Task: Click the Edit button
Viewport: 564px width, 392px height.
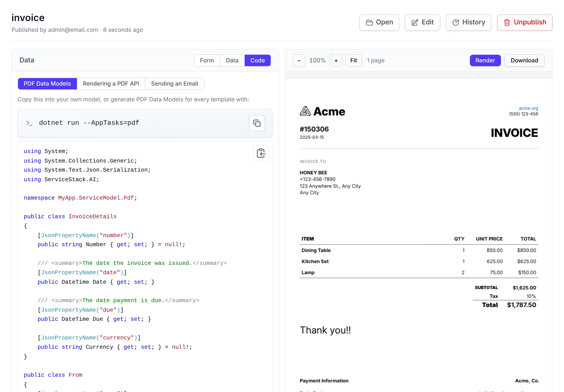Action: click(x=422, y=22)
